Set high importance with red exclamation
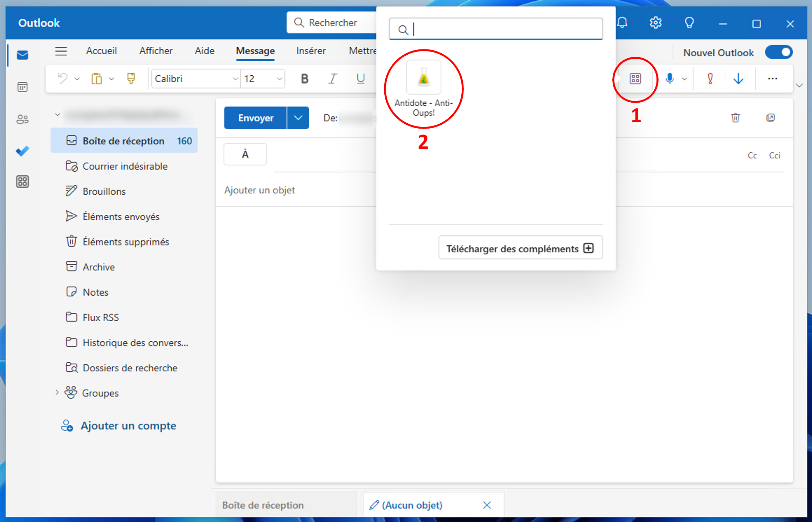This screenshot has width=812, height=522. (710, 78)
